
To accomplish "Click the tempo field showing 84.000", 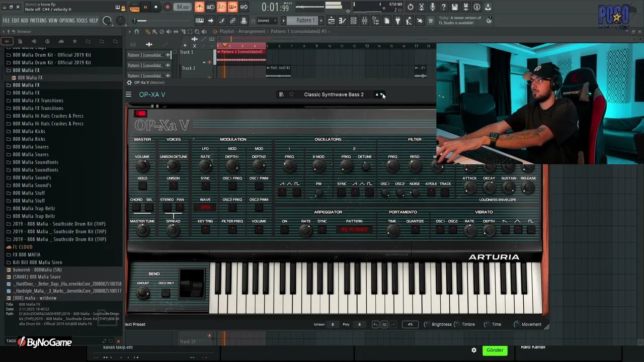I will pos(183,7).
